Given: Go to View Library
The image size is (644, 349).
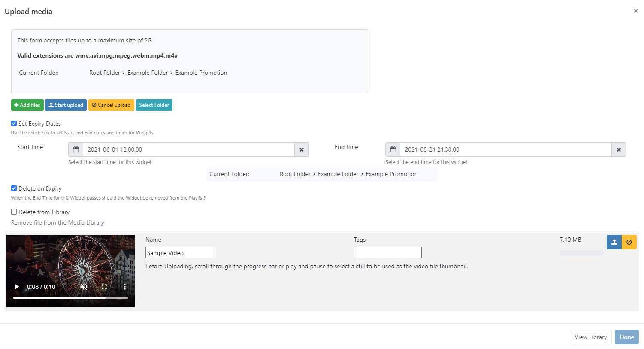Looking at the screenshot, I should (590, 337).
